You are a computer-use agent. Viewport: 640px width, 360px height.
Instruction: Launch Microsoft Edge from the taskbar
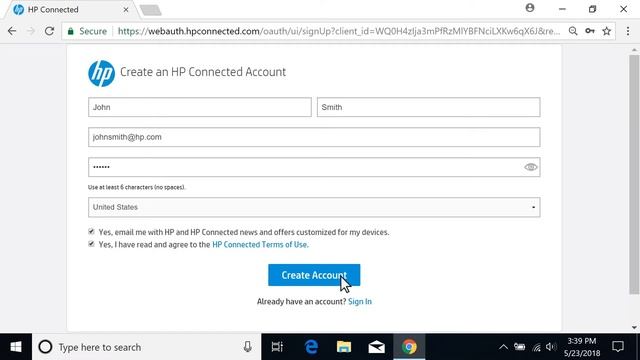click(311, 347)
